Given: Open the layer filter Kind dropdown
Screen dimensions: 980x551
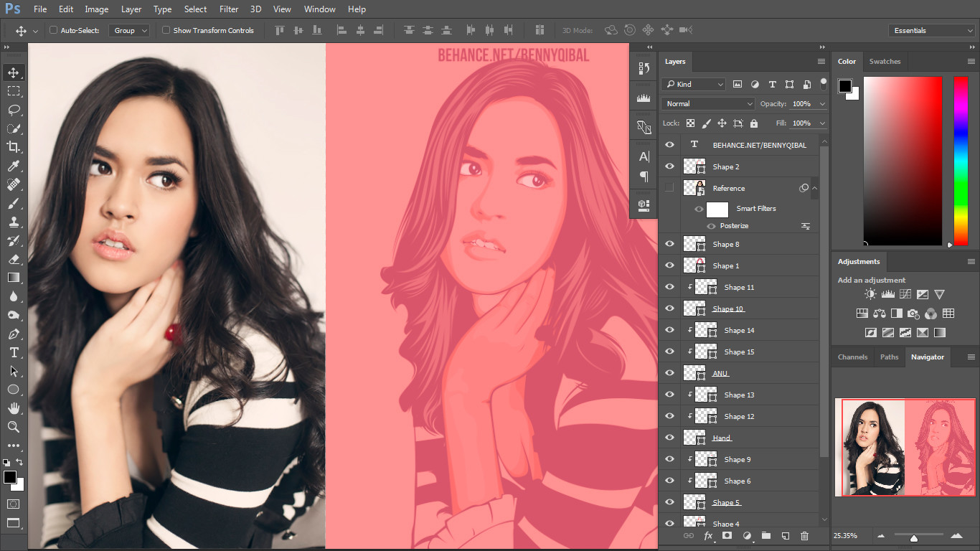Looking at the screenshot, I should coord(694,84).
